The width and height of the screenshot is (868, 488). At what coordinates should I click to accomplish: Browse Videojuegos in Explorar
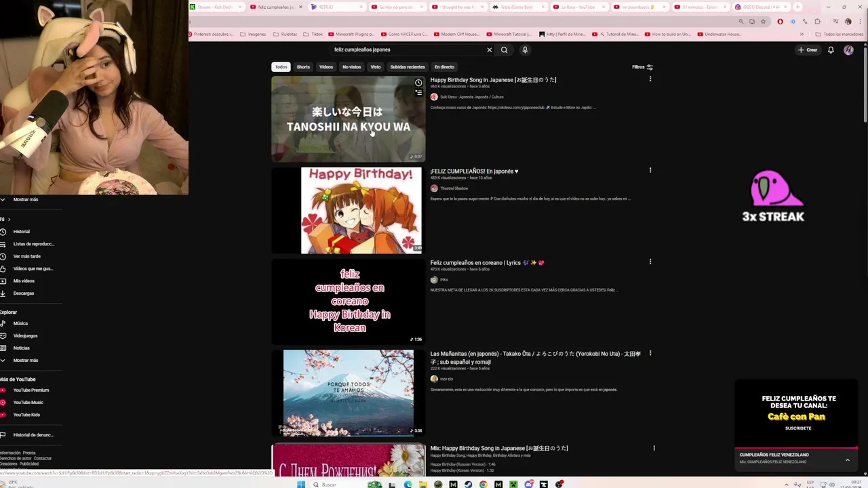point(25,335)
